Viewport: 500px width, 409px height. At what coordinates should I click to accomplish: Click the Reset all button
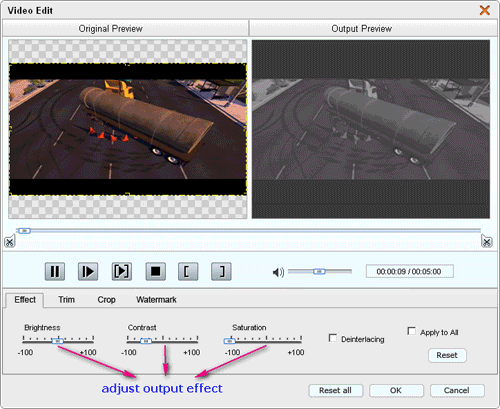click(335, 390)
